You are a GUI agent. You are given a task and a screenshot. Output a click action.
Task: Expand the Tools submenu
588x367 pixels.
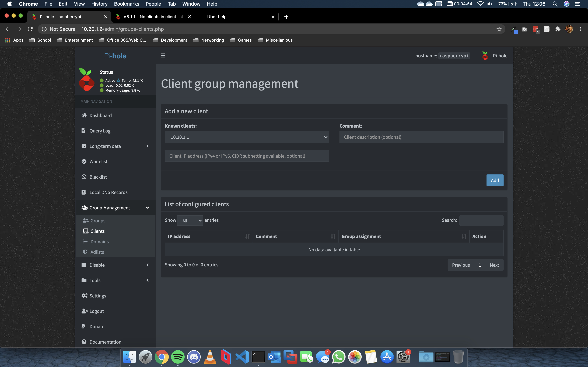tap(147, 280)
